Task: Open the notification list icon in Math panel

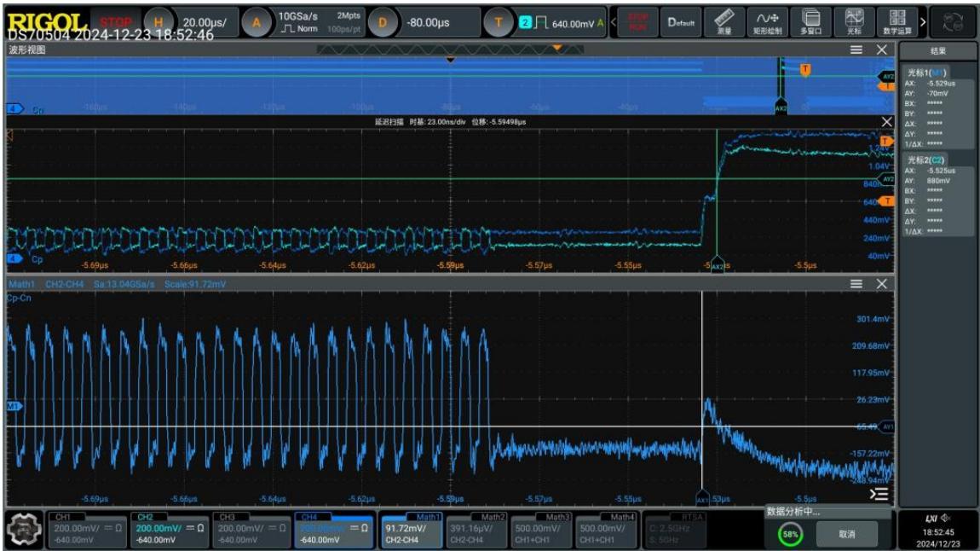Action: pos(879,494)
